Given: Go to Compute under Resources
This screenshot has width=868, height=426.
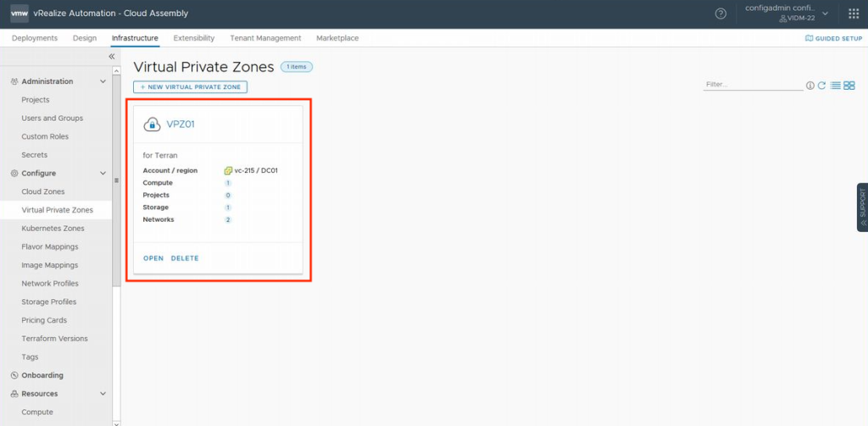Looking at the screenshot, I should [37, 412].
